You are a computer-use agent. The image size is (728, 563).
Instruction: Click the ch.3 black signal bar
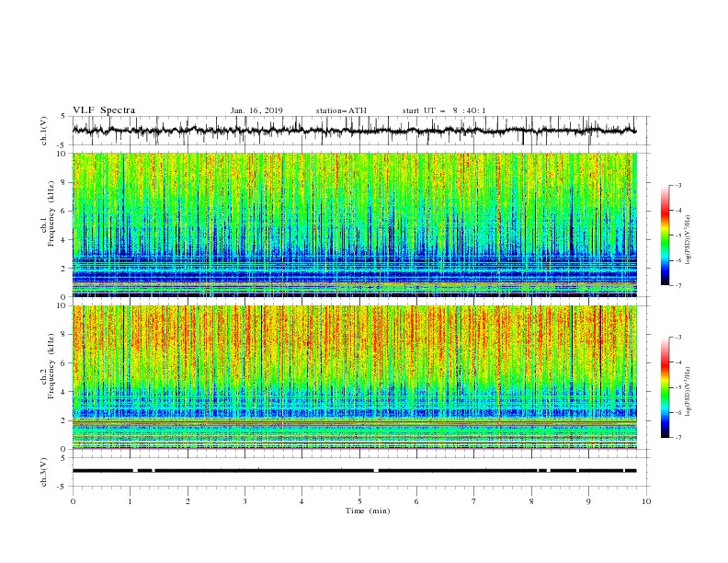pyautogui.click(x=354, y=471)
